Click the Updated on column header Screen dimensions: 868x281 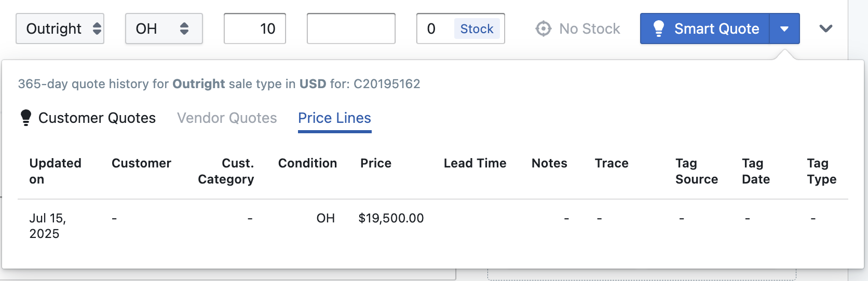click(55, 171)
